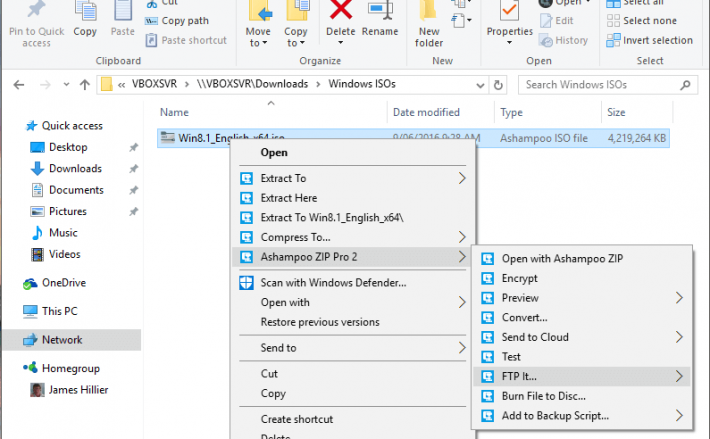Click the icon beside the Test entry
Viewport: 710px width, 439px height.
[x=488, y=357]
